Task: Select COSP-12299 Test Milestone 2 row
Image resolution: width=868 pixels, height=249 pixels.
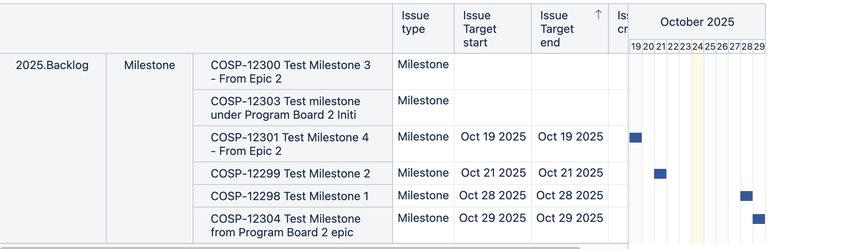Action: coord(290,173)
